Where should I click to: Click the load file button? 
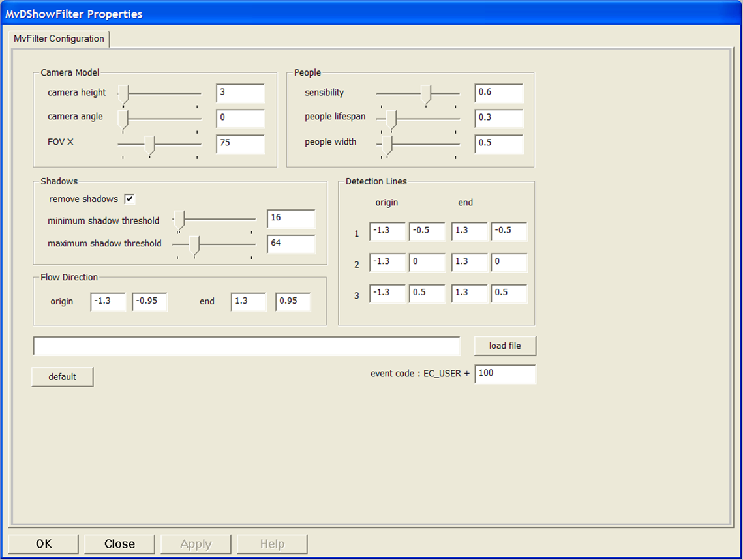tap(505, 346)
